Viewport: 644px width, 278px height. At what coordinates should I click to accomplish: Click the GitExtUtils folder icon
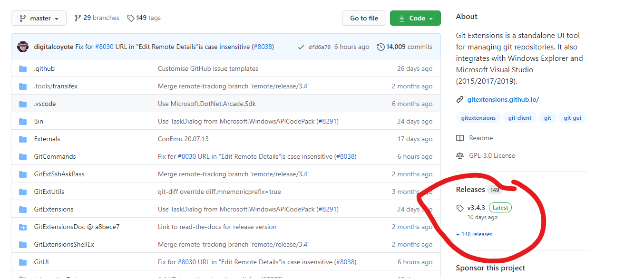pyautogui.click(x=23, y=192)
